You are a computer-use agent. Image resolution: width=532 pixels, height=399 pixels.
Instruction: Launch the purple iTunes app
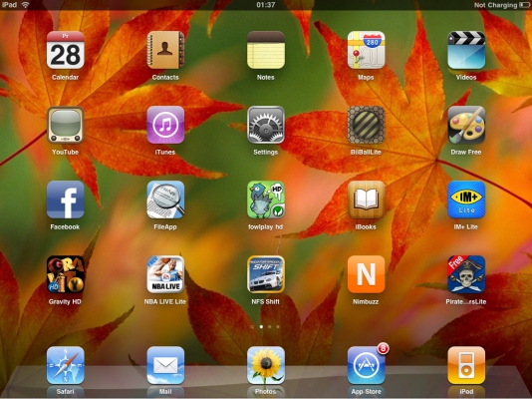click(165, 125)
